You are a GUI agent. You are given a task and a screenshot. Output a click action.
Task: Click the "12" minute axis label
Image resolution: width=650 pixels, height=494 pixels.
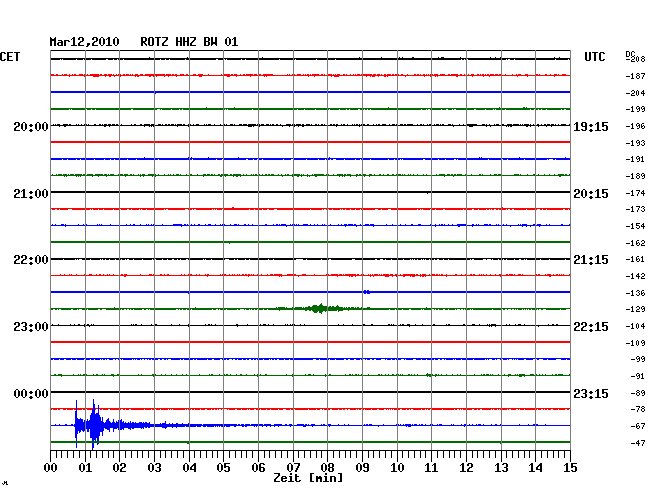pos(466,468)
